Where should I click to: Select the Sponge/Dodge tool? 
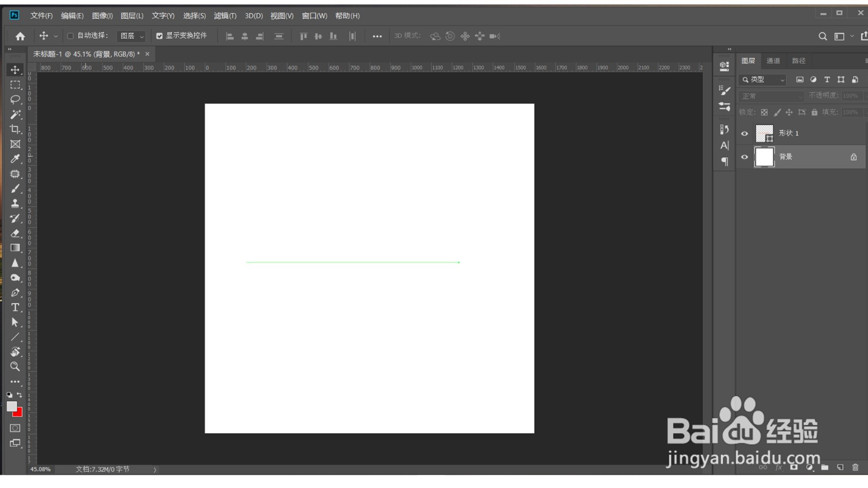pyautogui.click(x=15, y=278)
